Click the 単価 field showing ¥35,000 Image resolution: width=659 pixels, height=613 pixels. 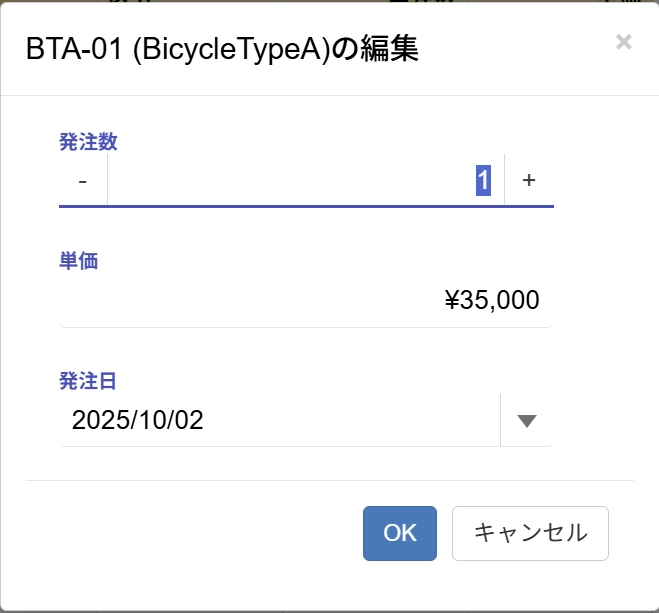pos(306,300)
